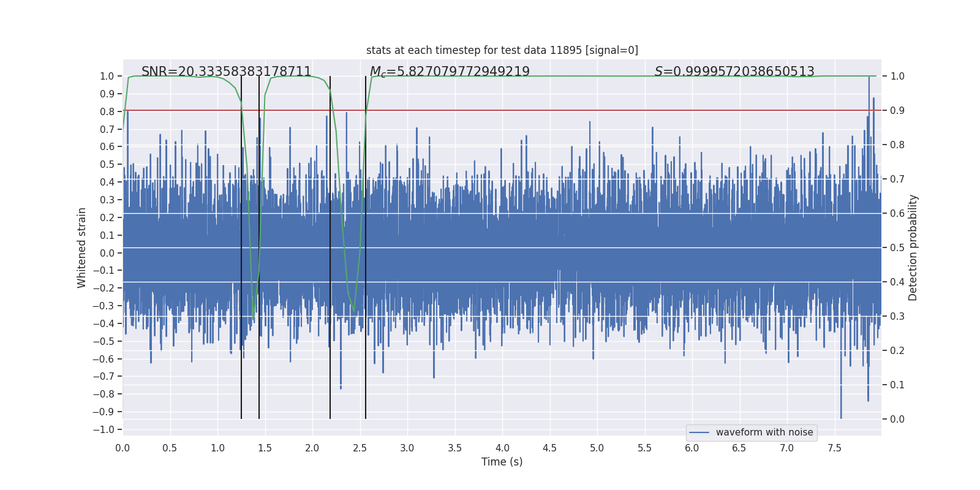Click the 0.5 tick on right probability axis
The height and width of the screenshot is (490, 980).
tap(897, 247)
